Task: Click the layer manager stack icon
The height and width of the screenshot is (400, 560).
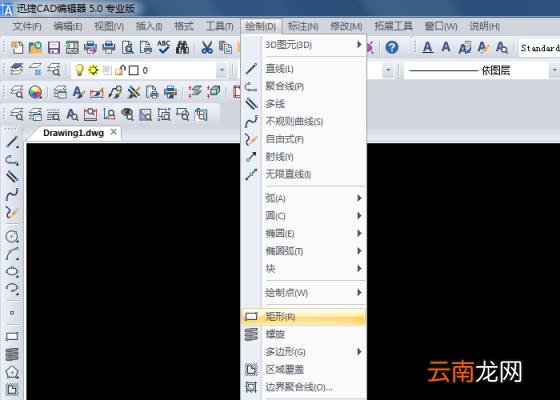Action: click(x=17, y=70)
